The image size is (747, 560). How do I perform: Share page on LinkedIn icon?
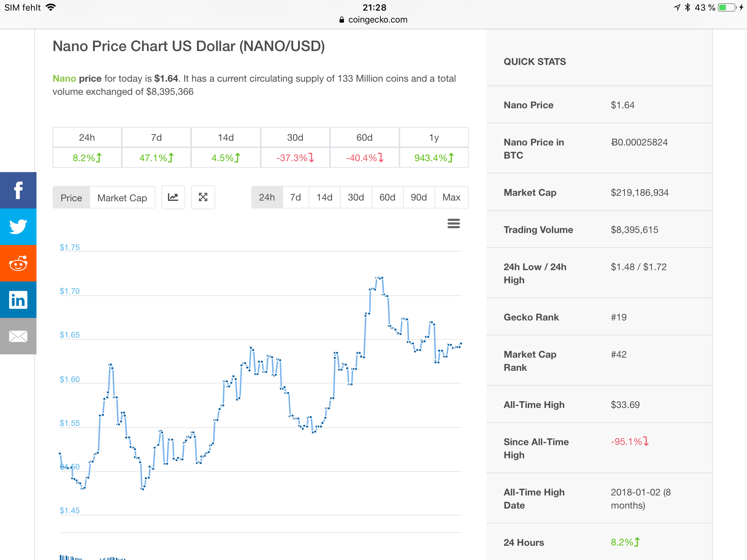click(x=18, y=300)
